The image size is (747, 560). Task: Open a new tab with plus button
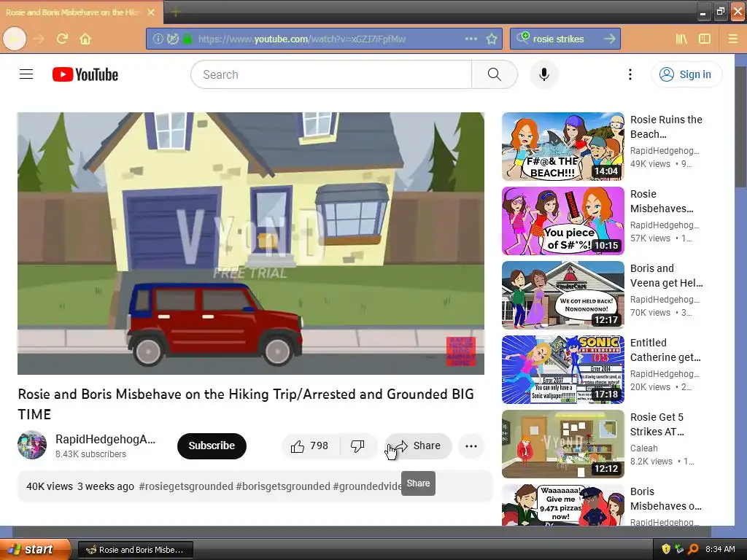[175, 12]
